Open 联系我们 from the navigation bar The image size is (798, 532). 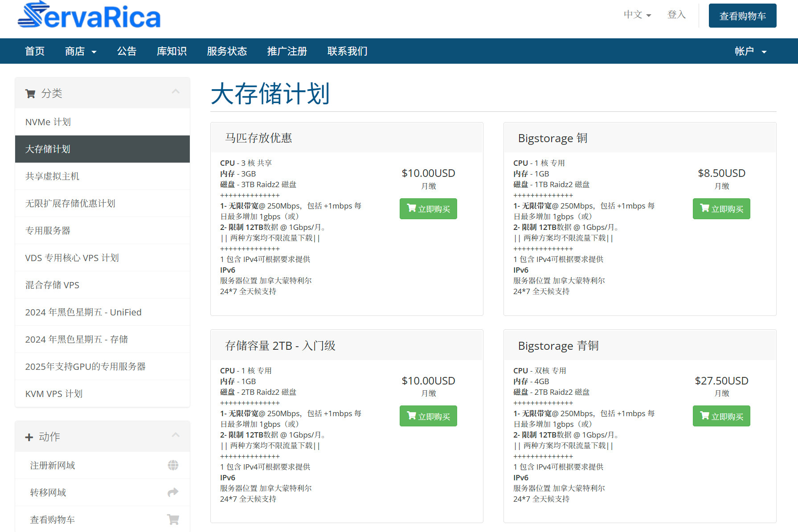pos(347,51)
